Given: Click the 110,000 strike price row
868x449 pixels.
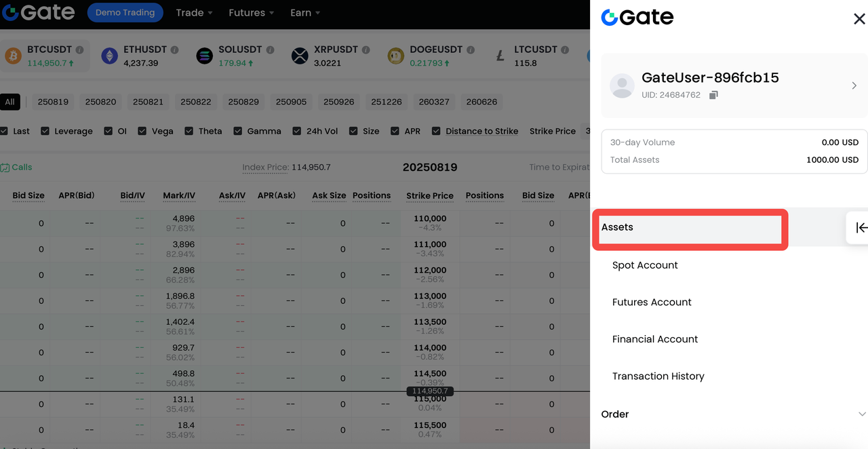Looking at the screenshot, I should (429, 222).
